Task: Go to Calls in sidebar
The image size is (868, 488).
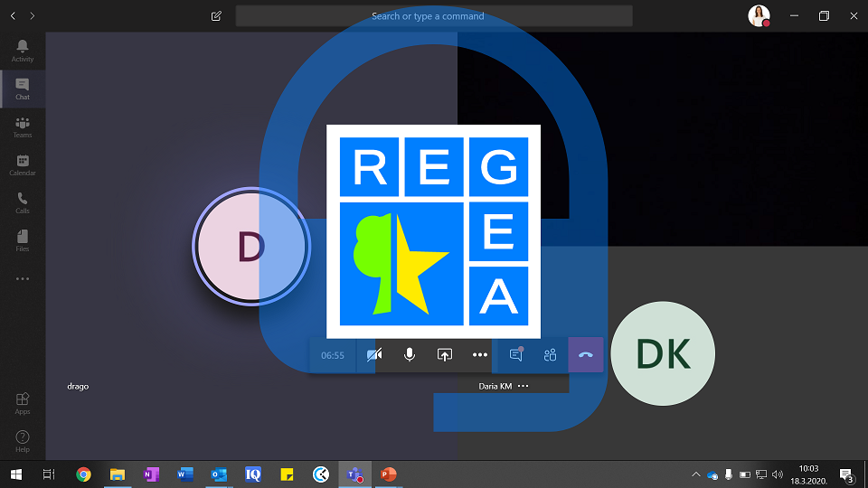Action: tap(22, 203)
